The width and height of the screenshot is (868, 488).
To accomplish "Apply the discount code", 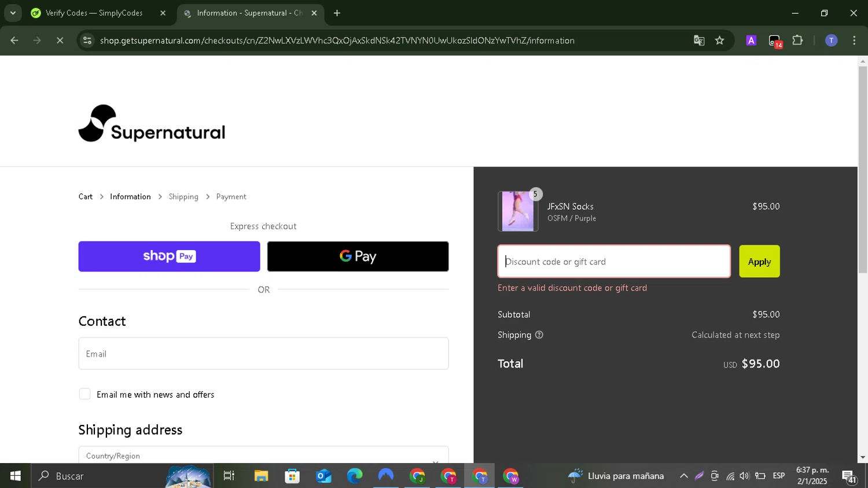I will point(759,261).
